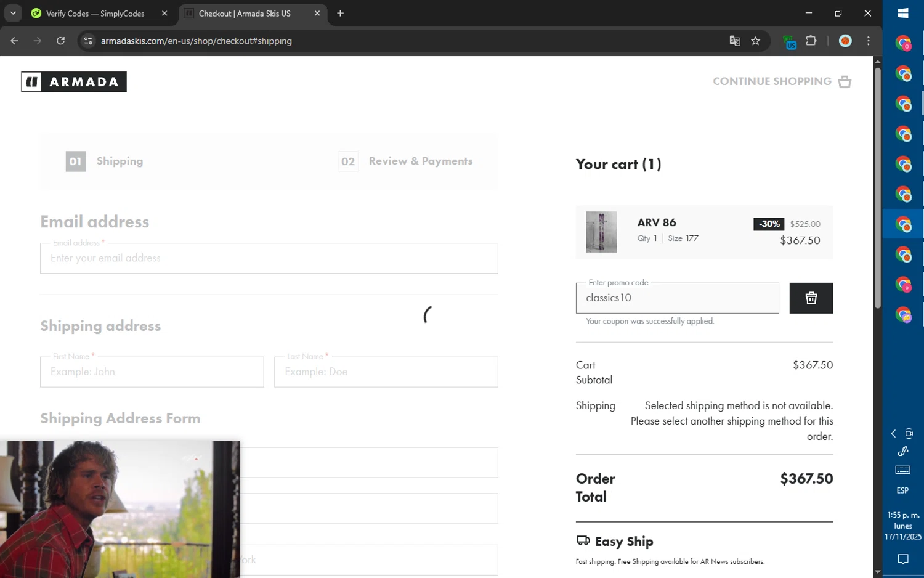Go back to the previous page
Screen dimensions: 924x578
tap(14, 41)
